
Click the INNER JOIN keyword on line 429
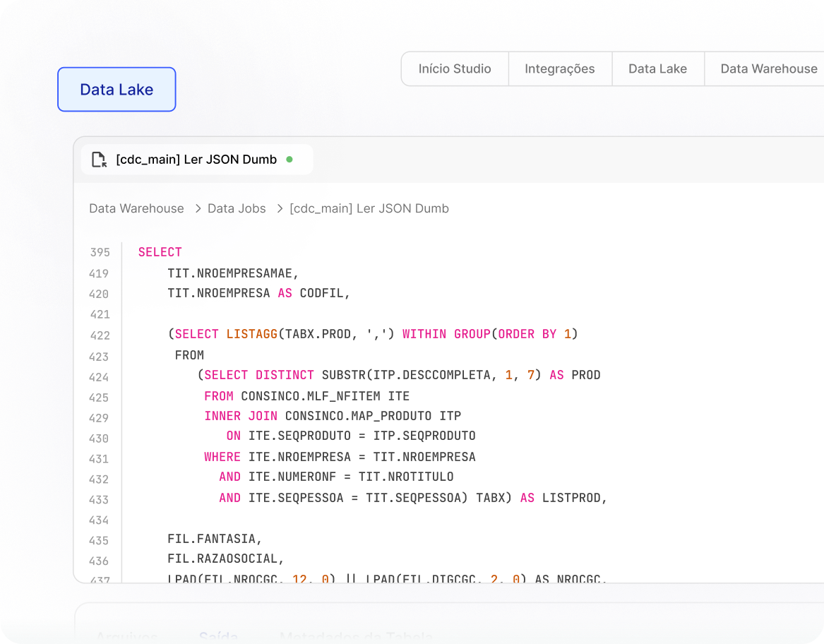pos(241,416)
